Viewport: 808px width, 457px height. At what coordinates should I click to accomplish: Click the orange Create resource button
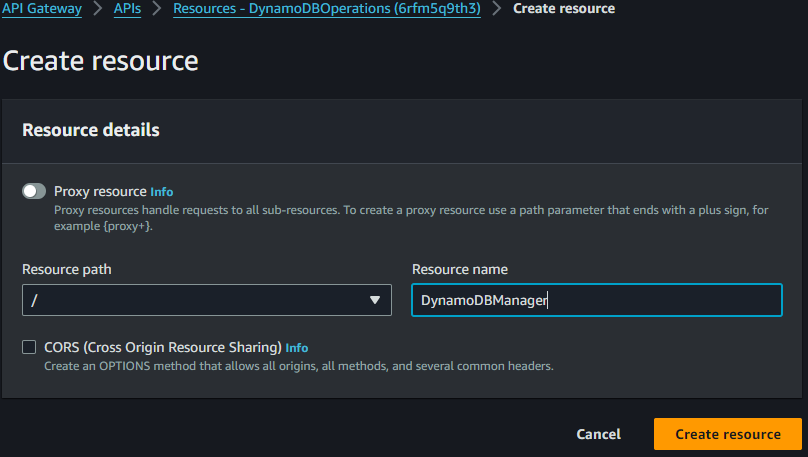(x=728, y=434)
